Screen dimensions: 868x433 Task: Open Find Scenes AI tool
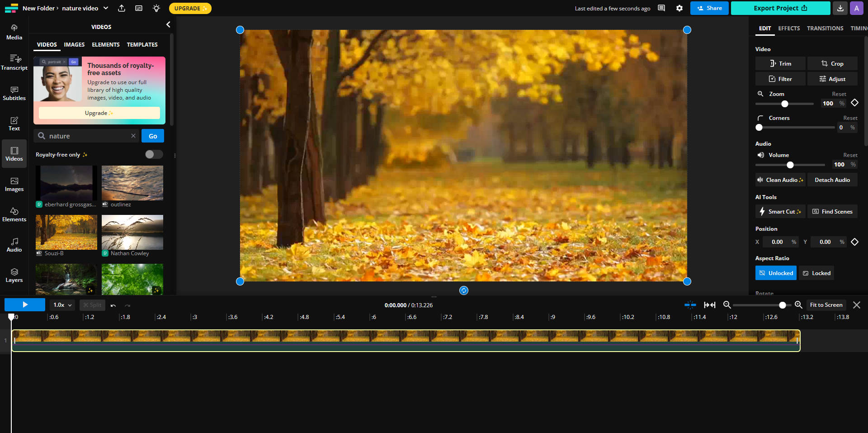coord(832,211)
